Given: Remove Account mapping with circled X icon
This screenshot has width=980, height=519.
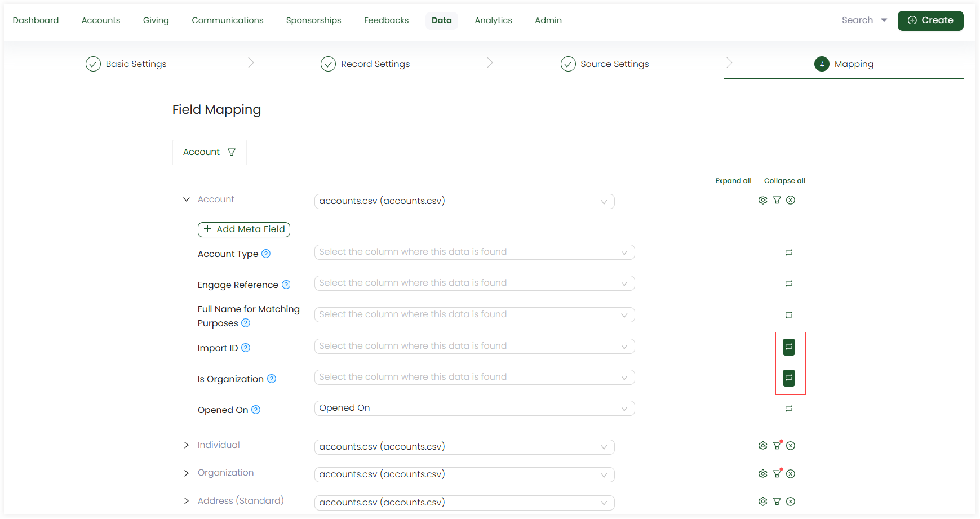Looking at the screenshot, I should [791, 200].
